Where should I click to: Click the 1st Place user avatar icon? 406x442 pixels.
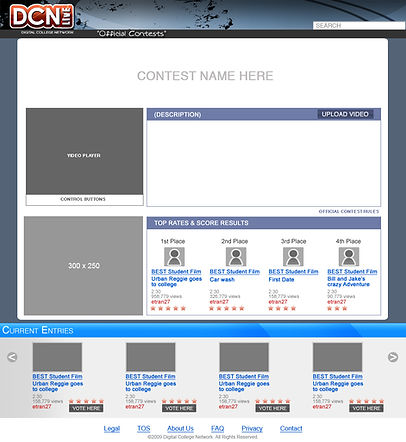click(174, 256)
